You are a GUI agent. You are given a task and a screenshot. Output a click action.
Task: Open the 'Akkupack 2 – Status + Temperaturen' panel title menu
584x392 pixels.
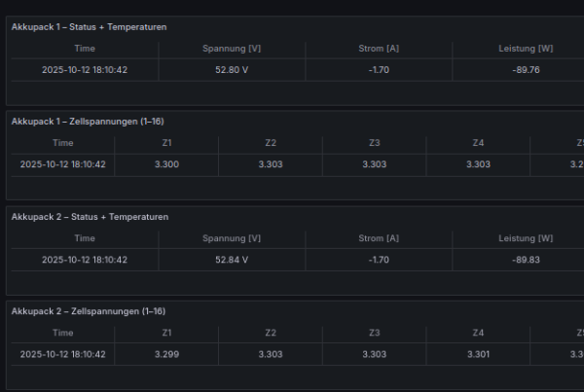89,217
